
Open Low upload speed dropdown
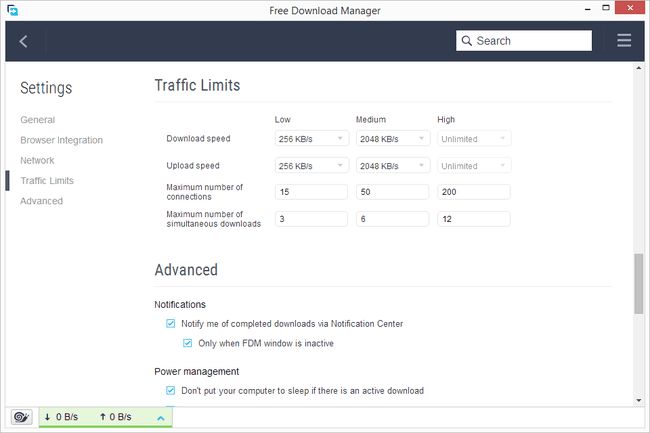(312, 165)
